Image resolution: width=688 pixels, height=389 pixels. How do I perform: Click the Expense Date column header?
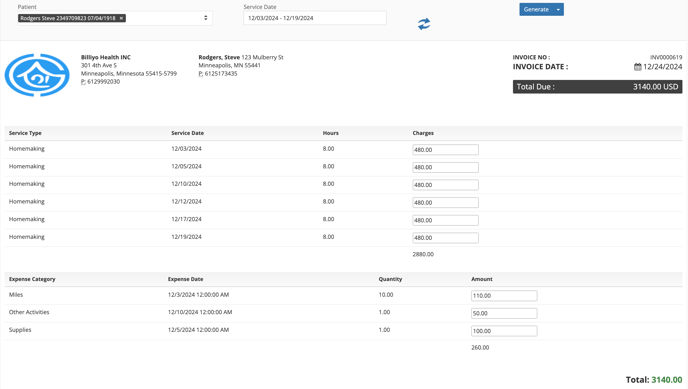click(x=185, y=279)
